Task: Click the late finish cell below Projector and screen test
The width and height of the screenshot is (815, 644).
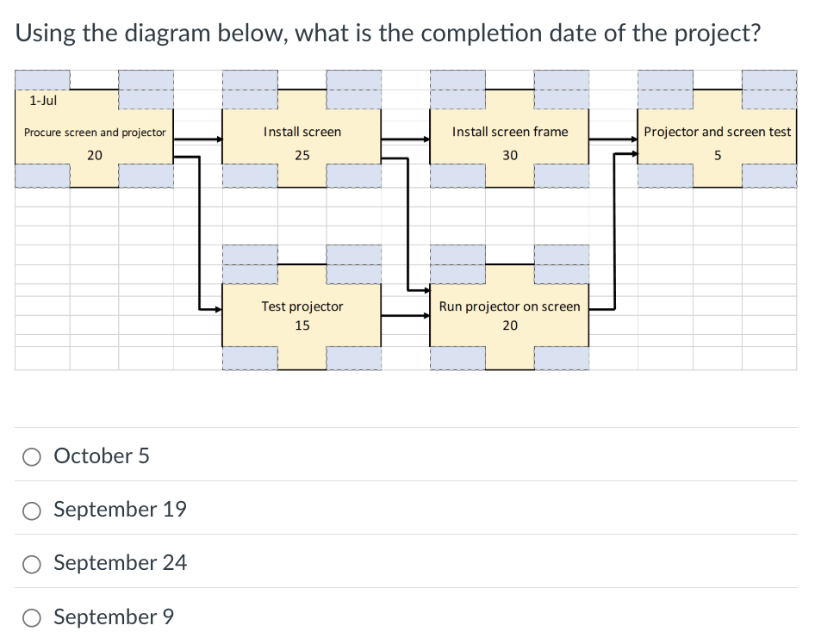Action: (x=770, y=176)
